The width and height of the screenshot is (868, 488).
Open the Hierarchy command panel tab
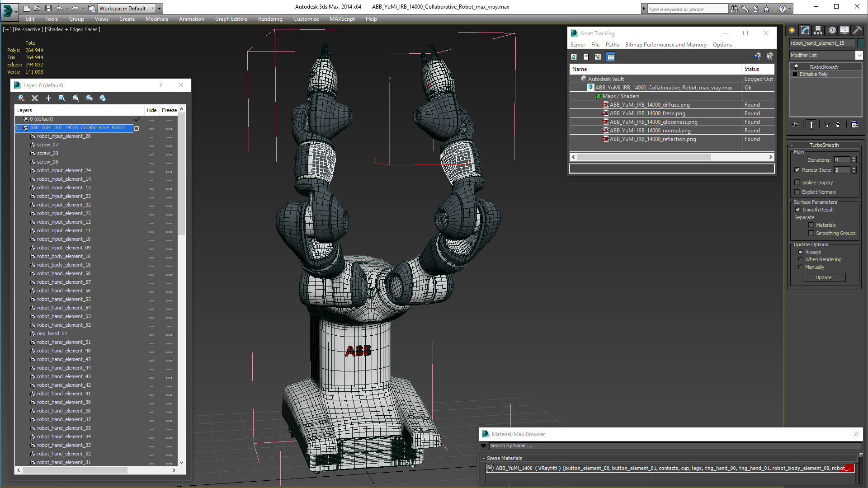[x=818, y=30]
